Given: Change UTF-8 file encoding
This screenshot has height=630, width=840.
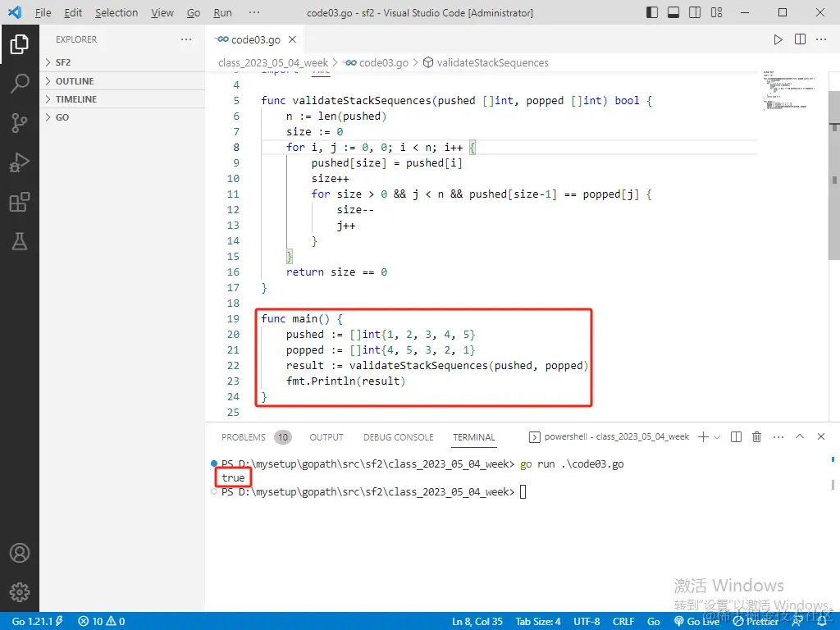Looking at the screenshot, I should point(587,622).
